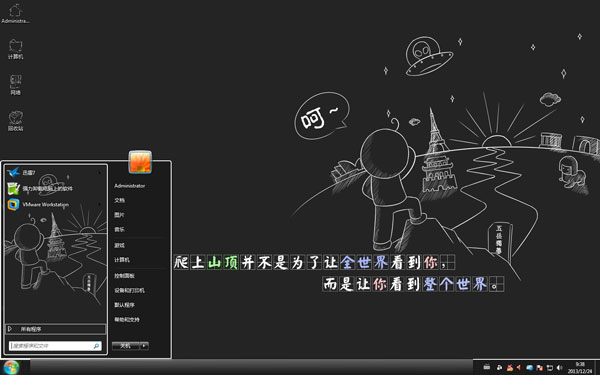Click the blue globe tray icon
The width and height of the screenshot is (600, 375).
(x=530, y=368)
